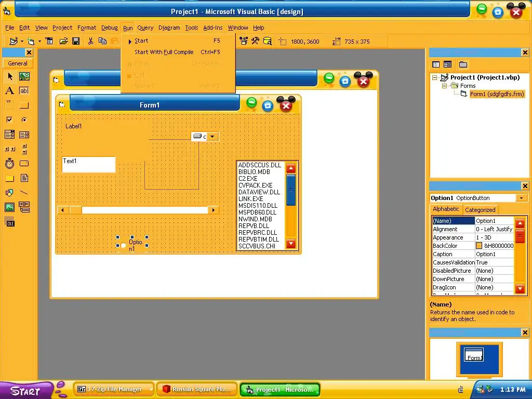
Task: Select the OptionButton control in the toolbox
Action: coord(24,119)
